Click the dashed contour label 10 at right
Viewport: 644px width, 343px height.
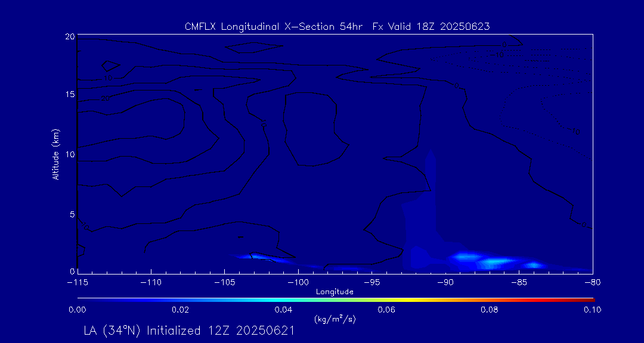click(575, 132)
